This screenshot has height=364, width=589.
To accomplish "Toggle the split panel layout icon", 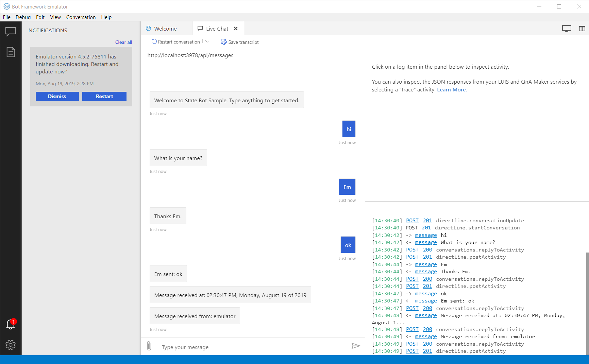I will (x=583, y=28).
